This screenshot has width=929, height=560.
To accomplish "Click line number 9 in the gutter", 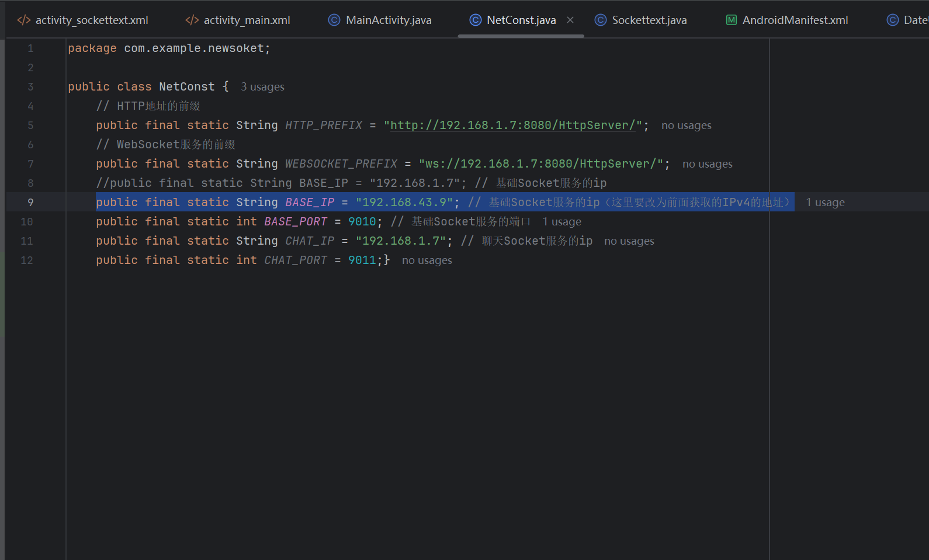I will click(x=30, y=203).
